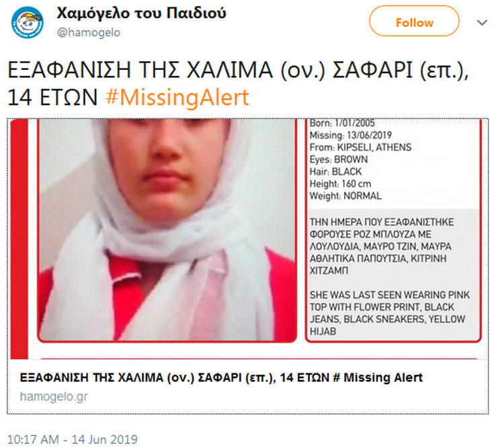Click the @hamogelo handle
The height and width of the screenshot is (448, 494).
89,32
